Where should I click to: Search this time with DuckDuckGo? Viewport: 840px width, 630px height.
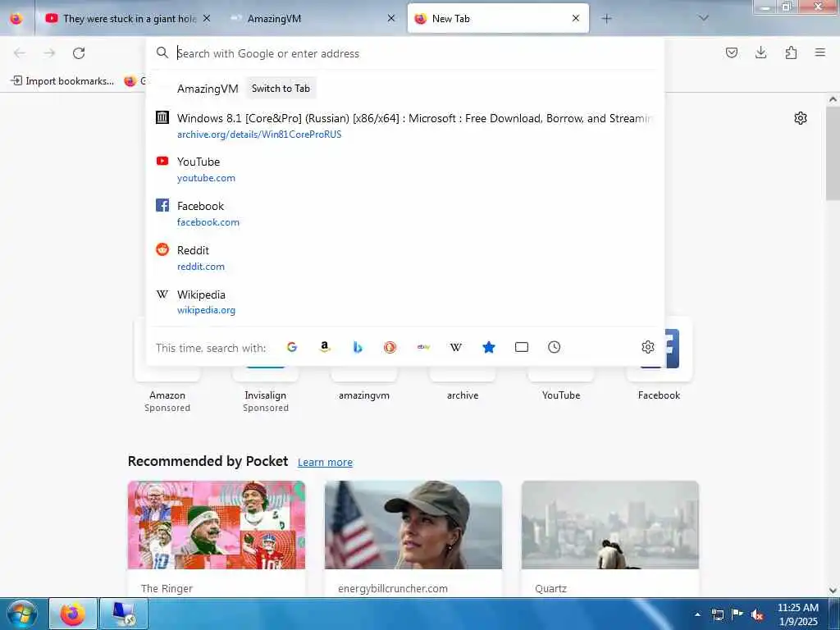point(390,347)
